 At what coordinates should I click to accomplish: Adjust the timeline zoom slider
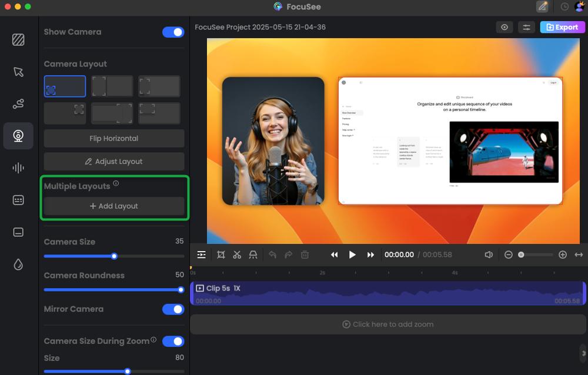tap(536, 255)
